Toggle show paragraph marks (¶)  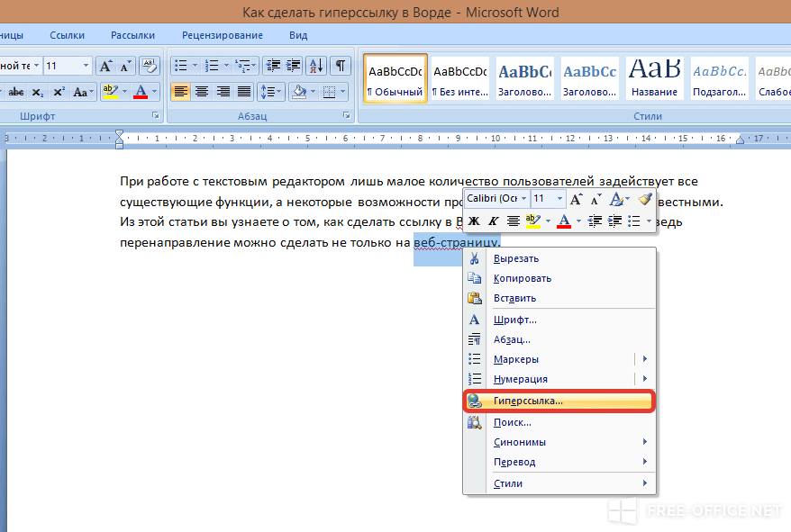point(341,66)
